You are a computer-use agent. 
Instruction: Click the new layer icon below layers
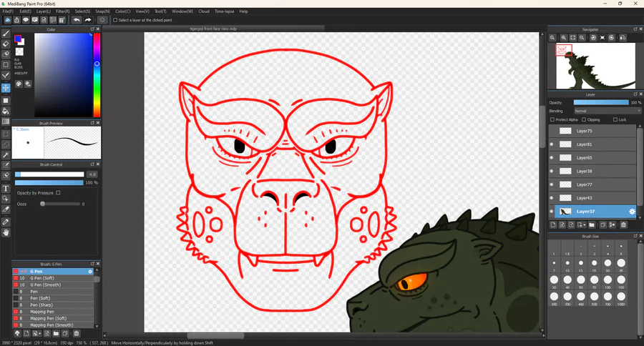point(553,224)
